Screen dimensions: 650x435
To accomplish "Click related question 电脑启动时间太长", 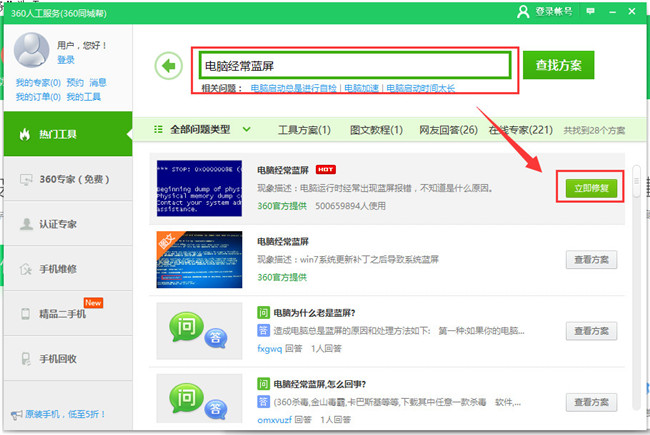I will (420, 88).
